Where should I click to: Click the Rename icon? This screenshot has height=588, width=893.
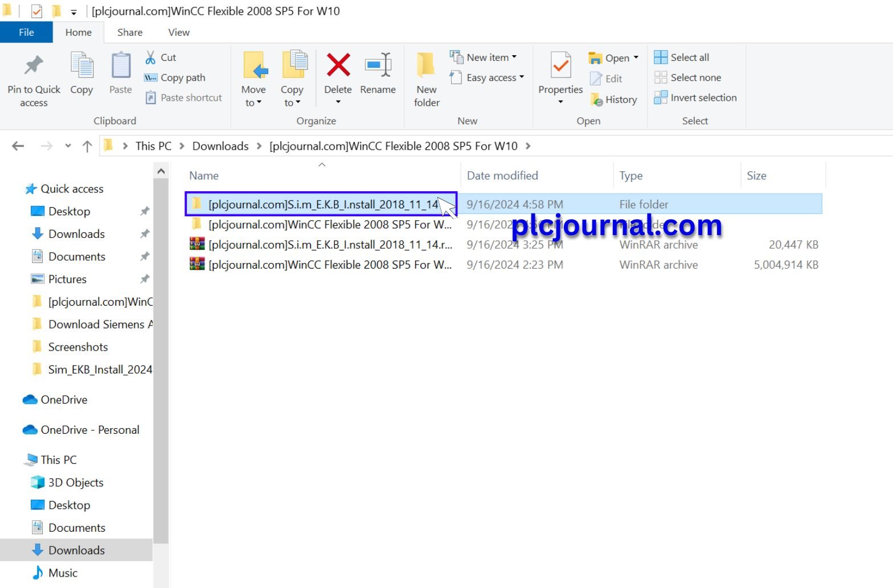click(x=378, y=65)
